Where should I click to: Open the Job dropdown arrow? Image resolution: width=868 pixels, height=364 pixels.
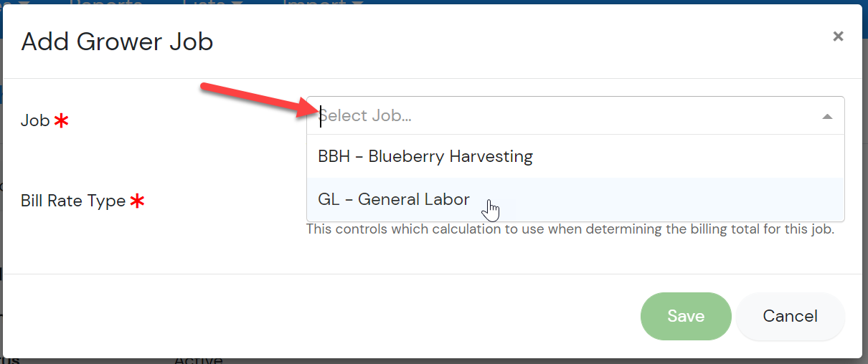pos(827,116)
